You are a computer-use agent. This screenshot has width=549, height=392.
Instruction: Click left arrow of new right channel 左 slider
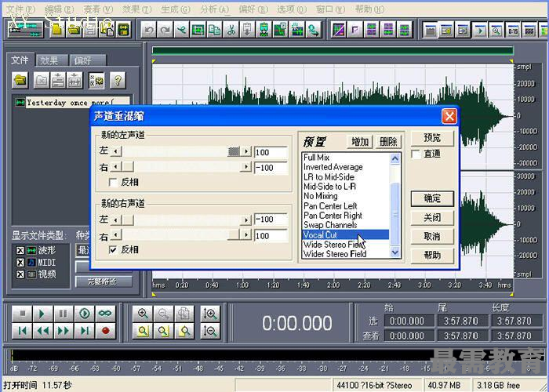click(115, 220)
